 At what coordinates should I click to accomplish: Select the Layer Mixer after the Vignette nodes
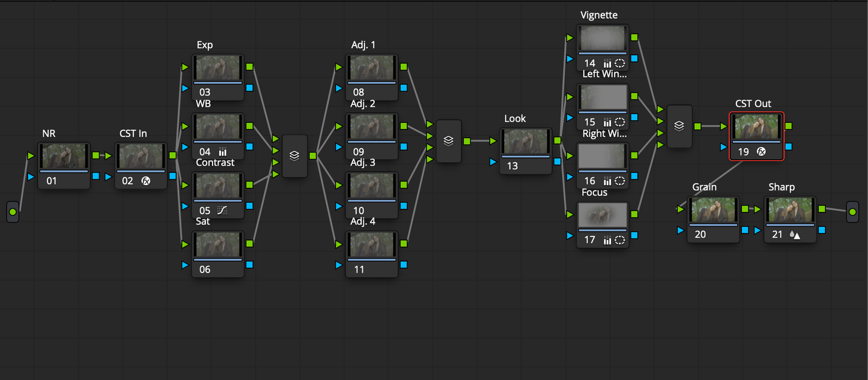coord(679,125)
